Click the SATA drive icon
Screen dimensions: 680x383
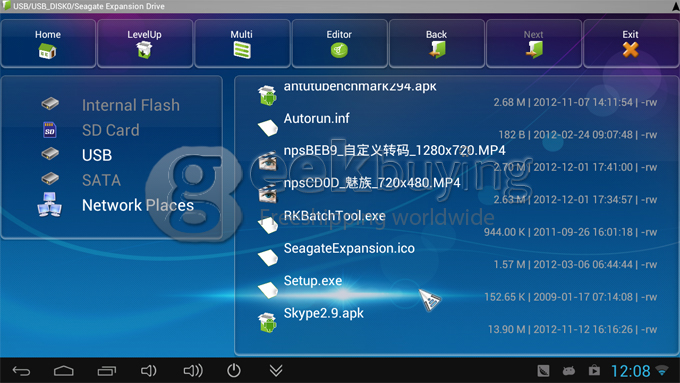point(50,179)
